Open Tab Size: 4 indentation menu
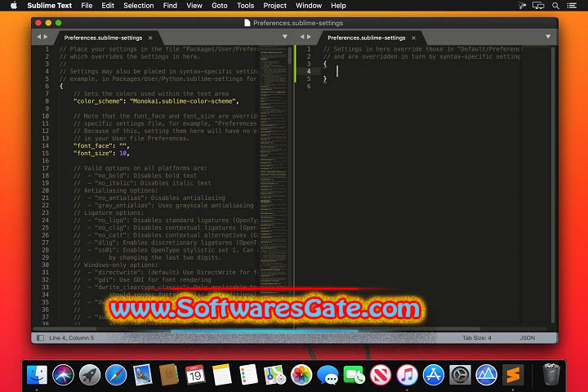Viewport: 588px width, 392px height. (477, 337)
